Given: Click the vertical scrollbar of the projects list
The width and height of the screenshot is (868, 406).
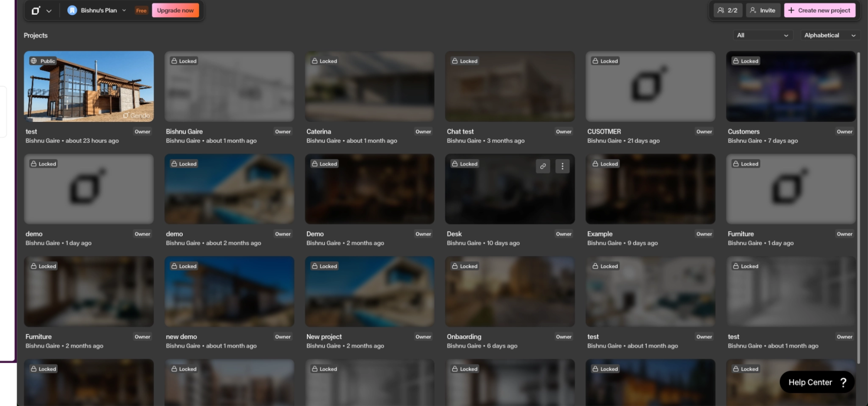Looking at the screenshot, I should 858,208.
